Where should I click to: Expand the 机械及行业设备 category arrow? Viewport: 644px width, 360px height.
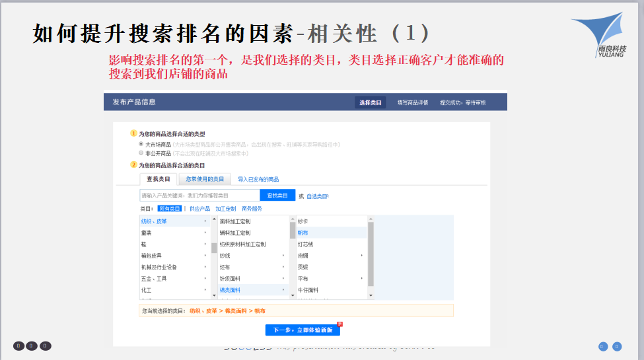pos(205,267)
